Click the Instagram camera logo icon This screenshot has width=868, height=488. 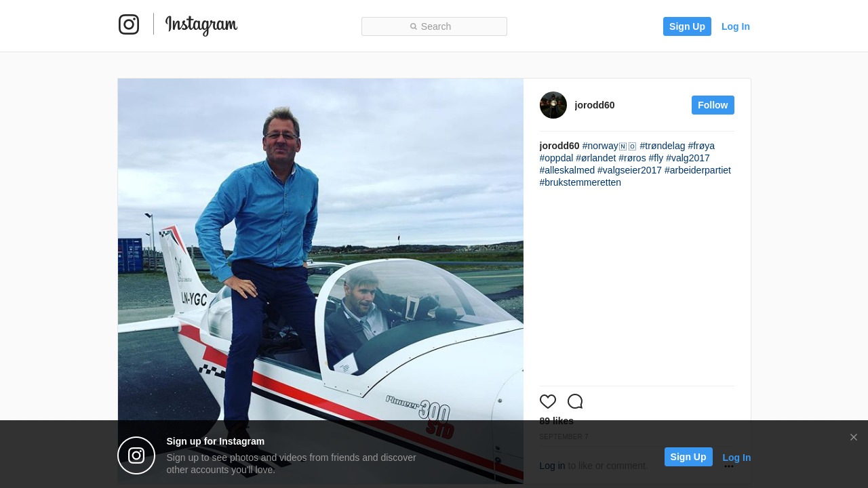pos(129,24)
